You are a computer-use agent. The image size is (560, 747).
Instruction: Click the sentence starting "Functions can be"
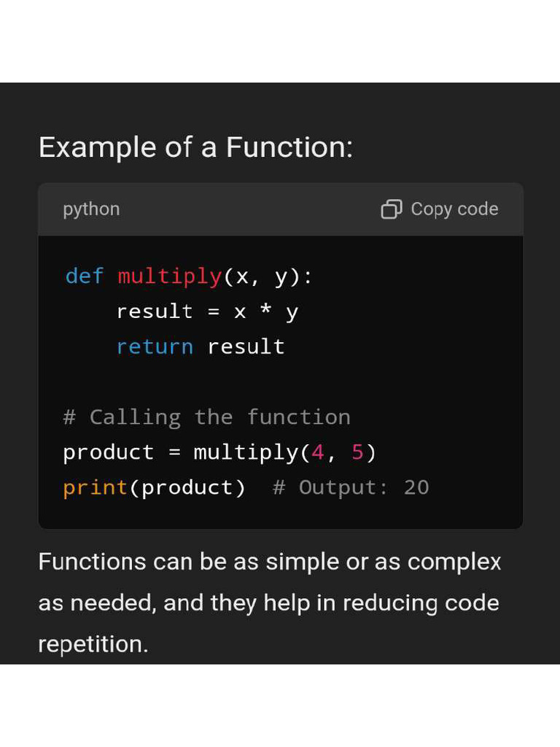[x=270, y=562]
